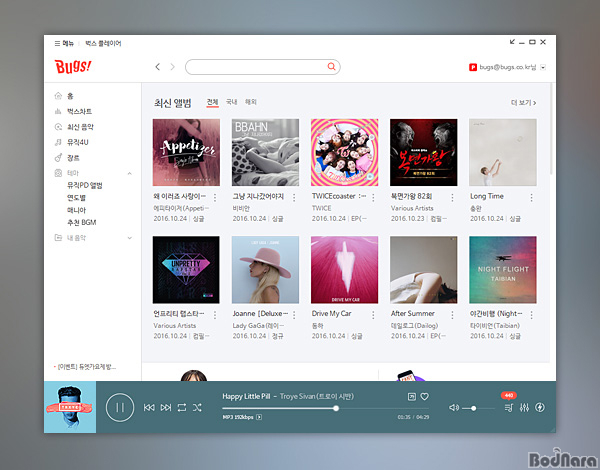Expand the 내 음악 section chevron
Screen dimensions: 600x470
coord(130,238)
